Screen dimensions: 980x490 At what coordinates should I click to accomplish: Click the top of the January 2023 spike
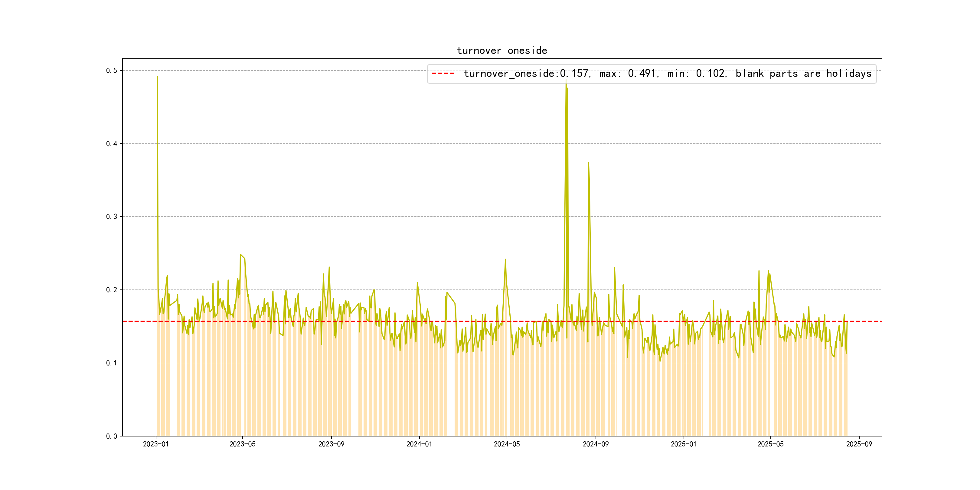[157, 77]
